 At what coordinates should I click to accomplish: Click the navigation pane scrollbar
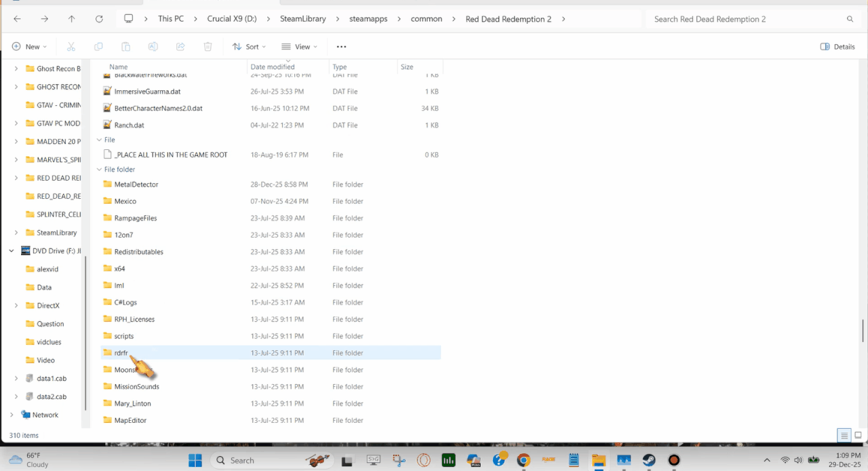click(85, 333)
